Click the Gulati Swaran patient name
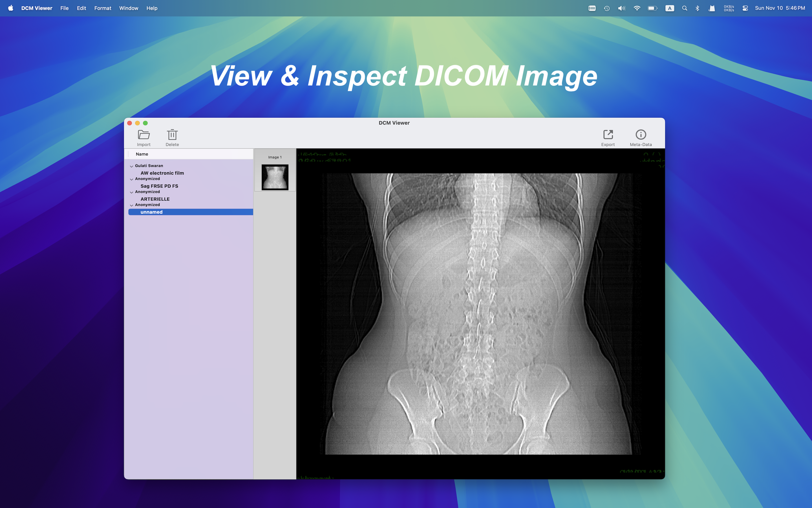Image resolution: width=812 pixels, height=508 pixels. click(149, 166)
